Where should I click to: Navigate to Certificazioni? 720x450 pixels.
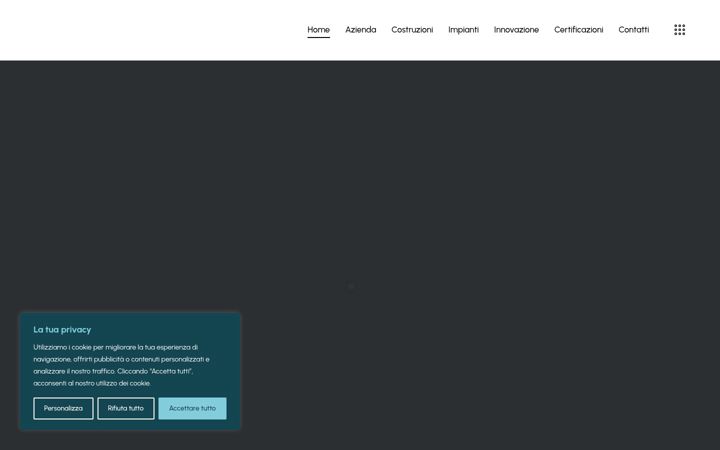pyautogui.click(x=579, y=30)
